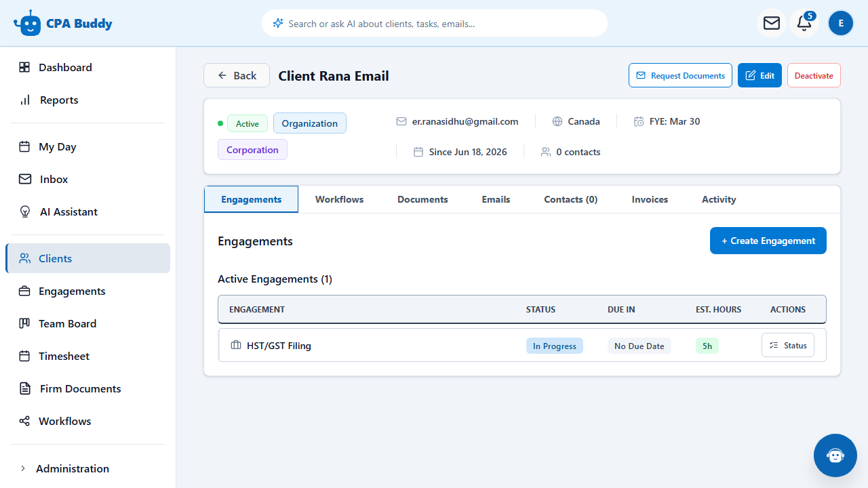Screen dimensions: 868x488
Task: Click the Reports bar chart icon
Action: pyautogui.click(x=25, y=100)
